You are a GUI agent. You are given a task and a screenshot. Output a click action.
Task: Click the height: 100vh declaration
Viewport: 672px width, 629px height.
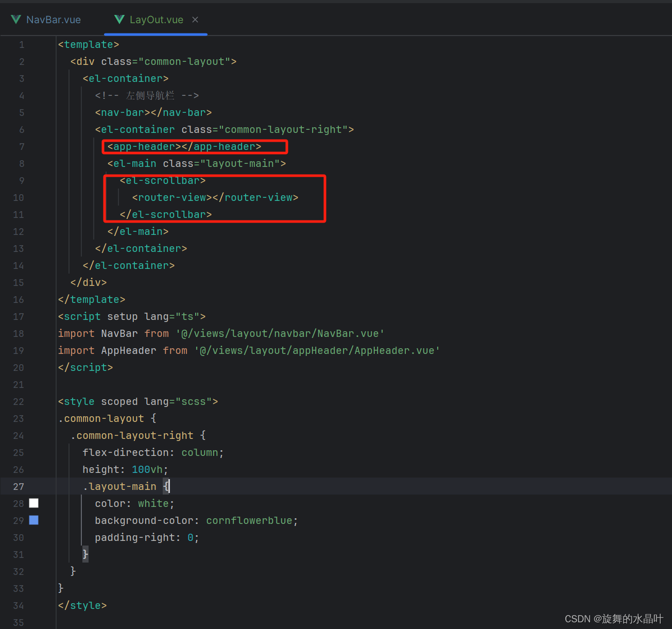click(126, 469)
